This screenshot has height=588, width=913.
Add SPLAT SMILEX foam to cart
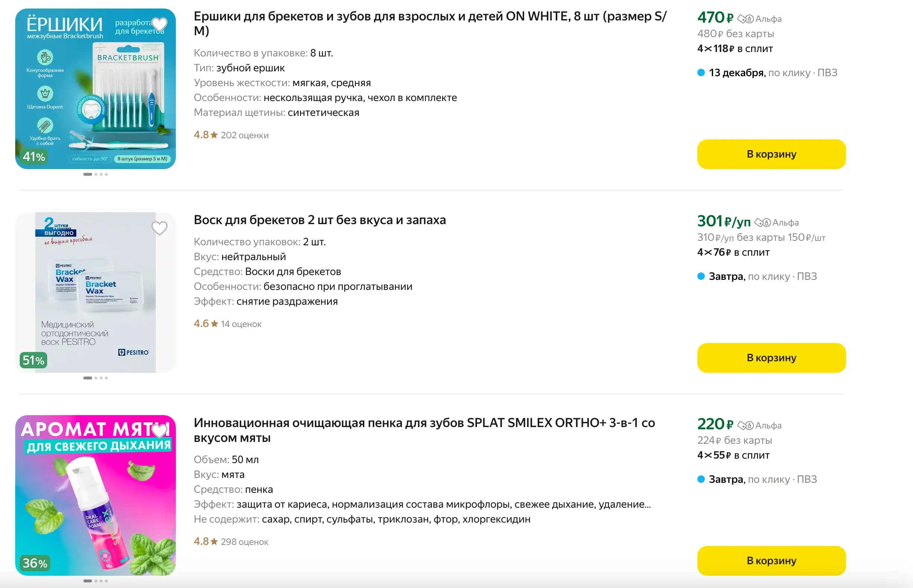click(771, 560)
